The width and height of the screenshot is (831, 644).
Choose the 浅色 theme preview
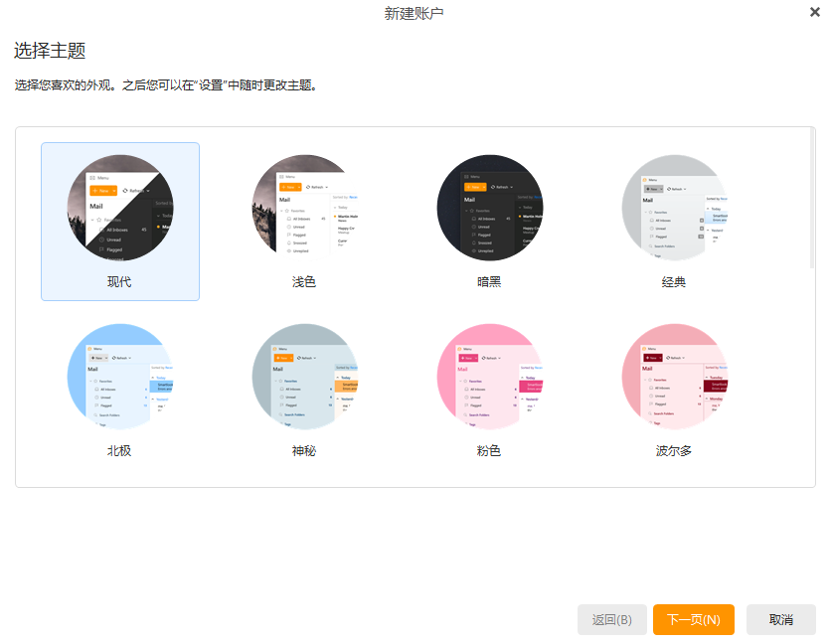(305, 208)
